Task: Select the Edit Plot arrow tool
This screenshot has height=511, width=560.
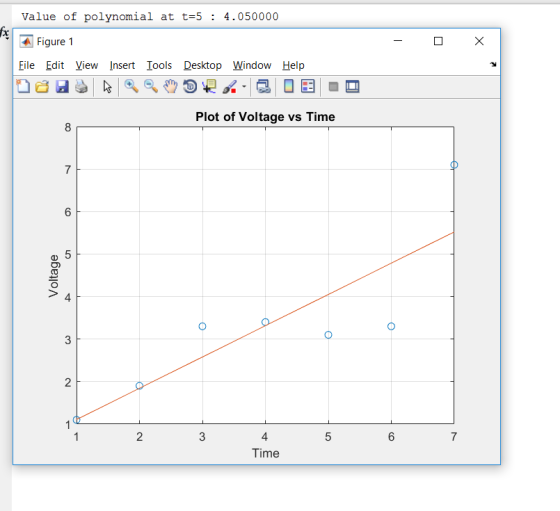Action: [107, 86]
